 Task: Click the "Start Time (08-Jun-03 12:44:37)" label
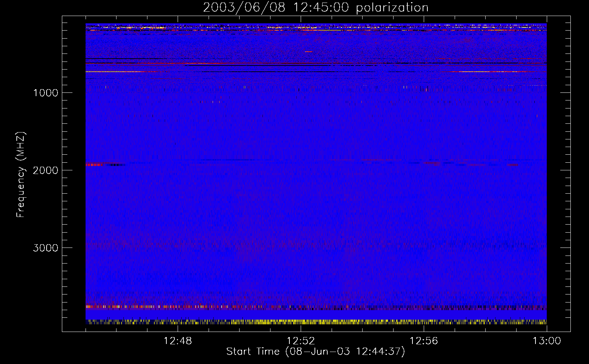coord(316,352)
